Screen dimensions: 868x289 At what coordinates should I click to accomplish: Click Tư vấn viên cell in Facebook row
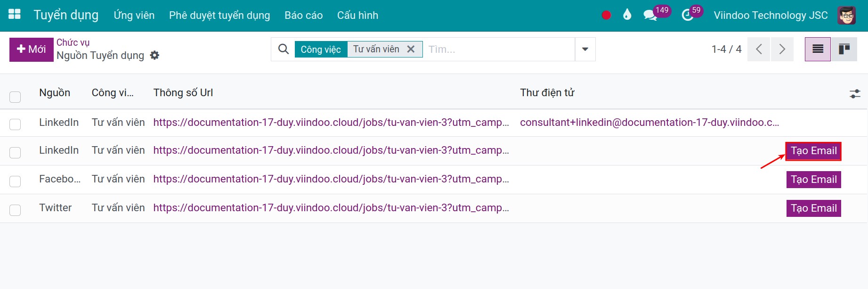click(x=118, y=179)
